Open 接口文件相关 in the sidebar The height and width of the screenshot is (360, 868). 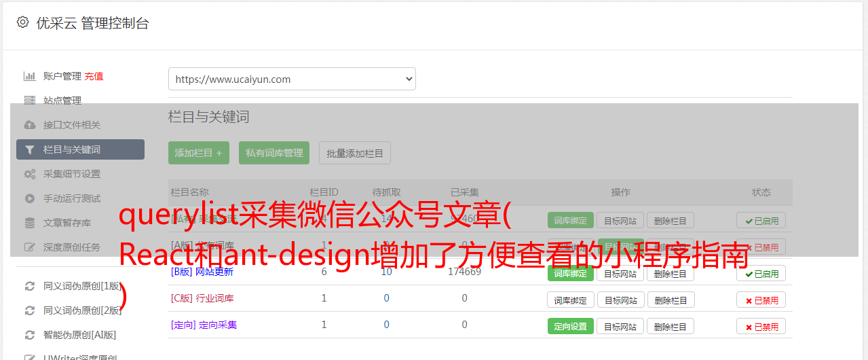click(72, 125)
